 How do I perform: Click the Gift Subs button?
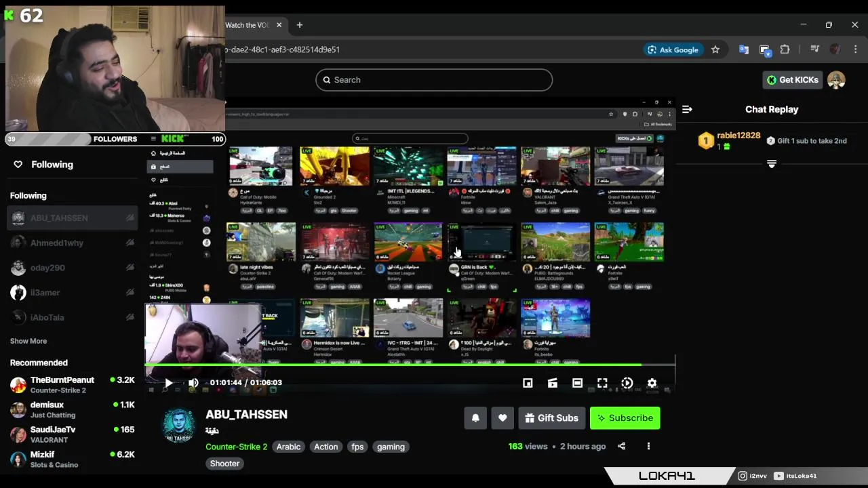pyautogui.click(x=551, y=418)
